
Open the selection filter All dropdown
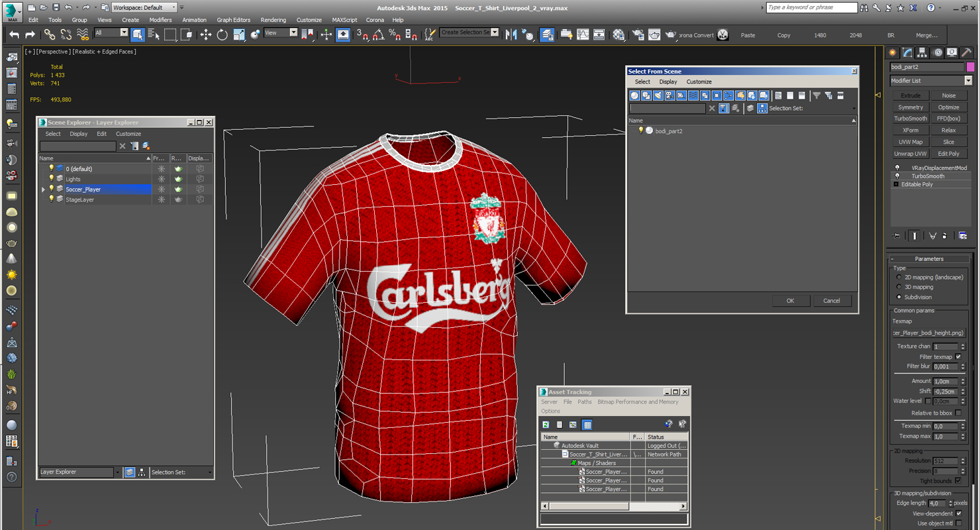[111, 32]
